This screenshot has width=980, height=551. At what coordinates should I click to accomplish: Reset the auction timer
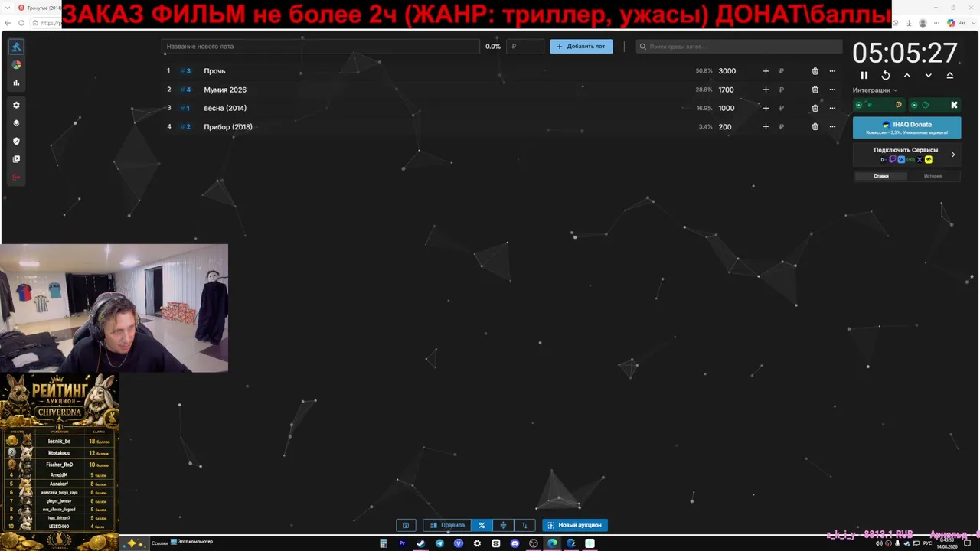(886, 75)
